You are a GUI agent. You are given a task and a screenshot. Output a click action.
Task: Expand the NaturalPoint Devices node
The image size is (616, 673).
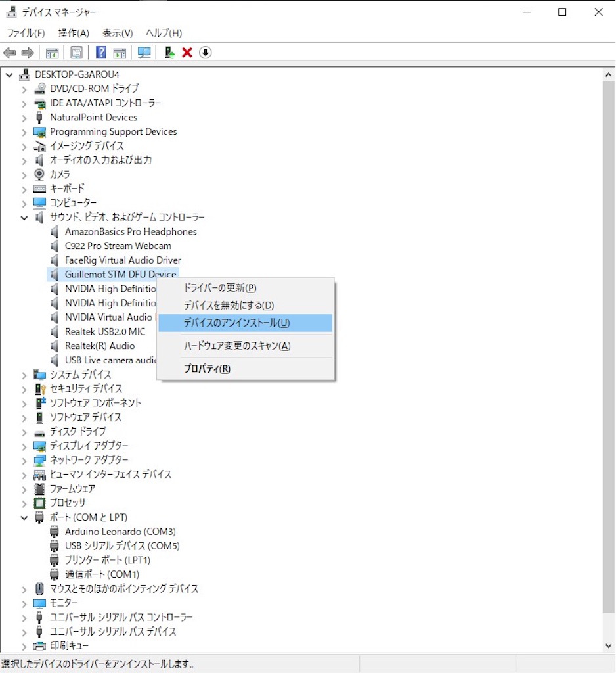tap(24, 118)
